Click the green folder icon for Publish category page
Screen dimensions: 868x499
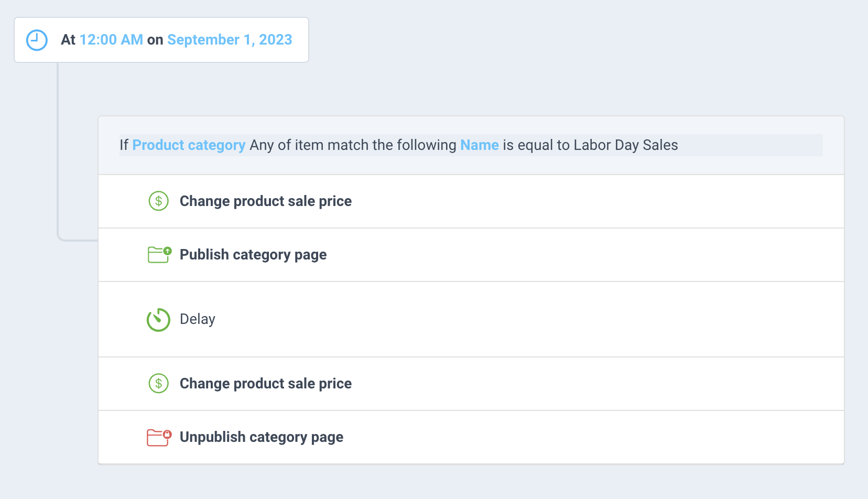click(x=159, y=255)
